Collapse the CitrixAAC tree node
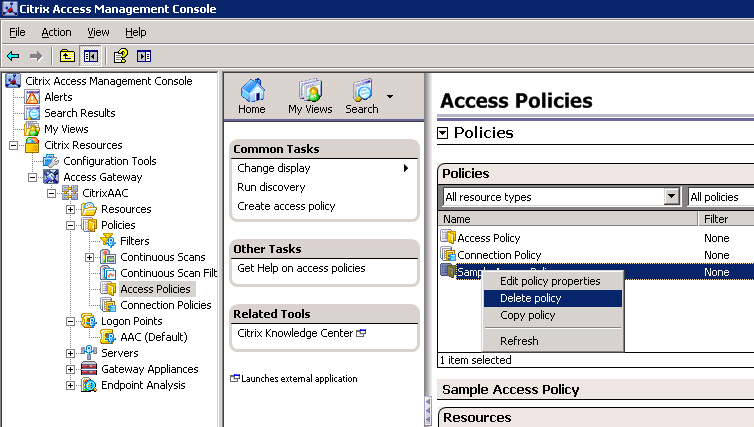Image resolution: width=754 pixels, height=427 pixels. pos(51,193)
